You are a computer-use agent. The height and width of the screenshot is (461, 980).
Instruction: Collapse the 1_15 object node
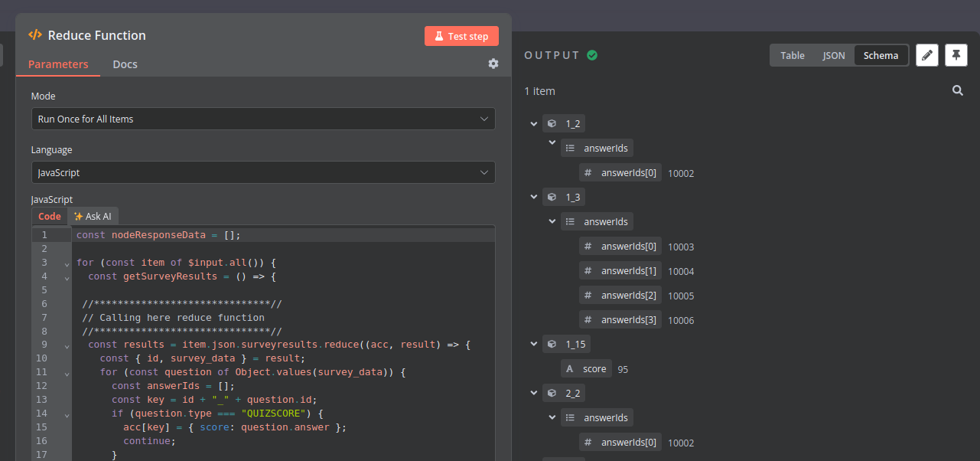(534, 344)
